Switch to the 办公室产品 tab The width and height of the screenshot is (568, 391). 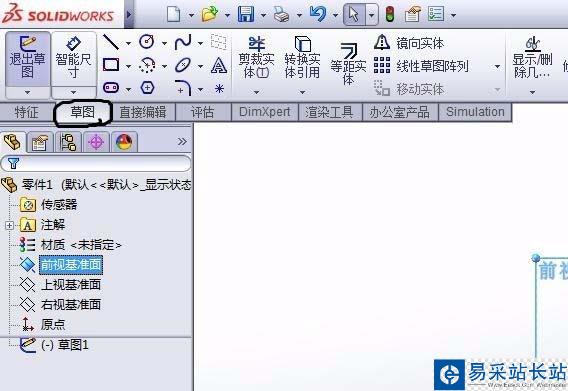point(400,112)
